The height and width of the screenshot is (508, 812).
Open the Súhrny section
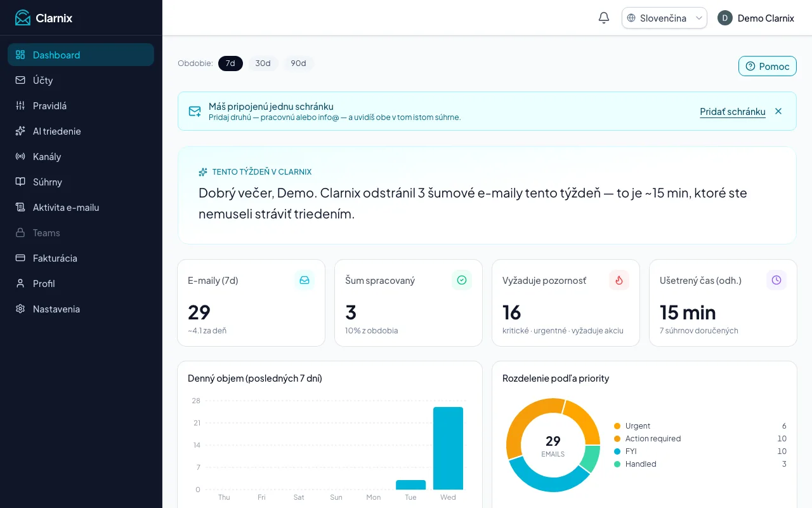[81, 182]
